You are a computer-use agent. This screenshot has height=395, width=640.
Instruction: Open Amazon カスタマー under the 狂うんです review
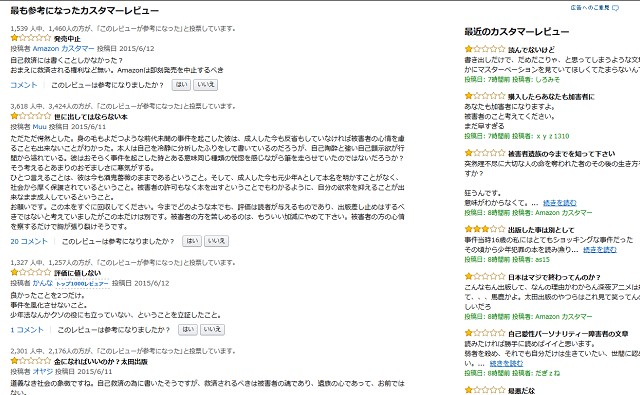(563, 213)
